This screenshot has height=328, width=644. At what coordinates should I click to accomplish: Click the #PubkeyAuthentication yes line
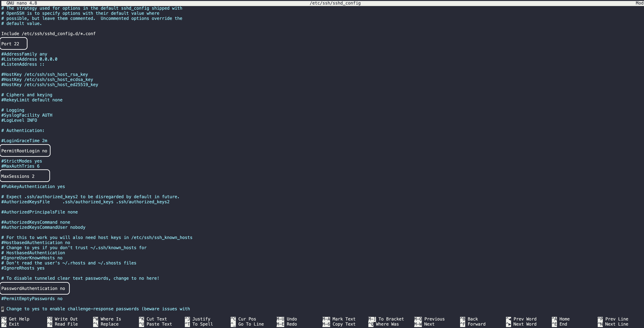click(x=33, y=186)
